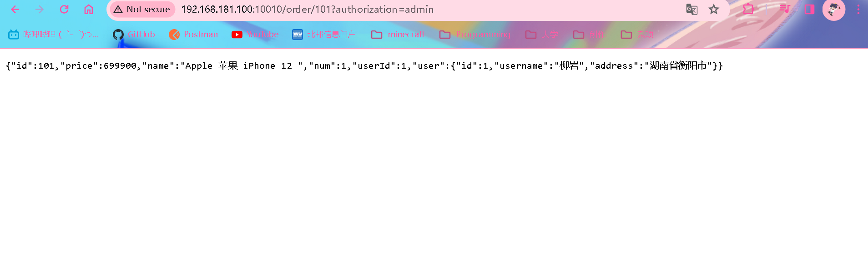The image size is (868, 257).
Task: Expand the 杂项 bookmark folder
Action: 637,35
